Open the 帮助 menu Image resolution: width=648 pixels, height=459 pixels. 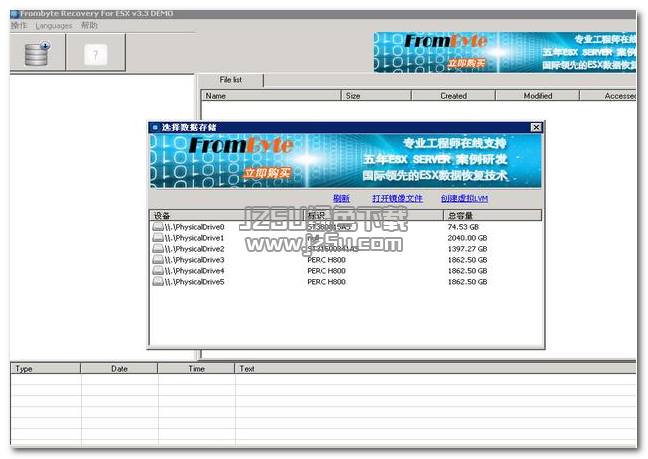pyautogui.click(x=89, y=26)
